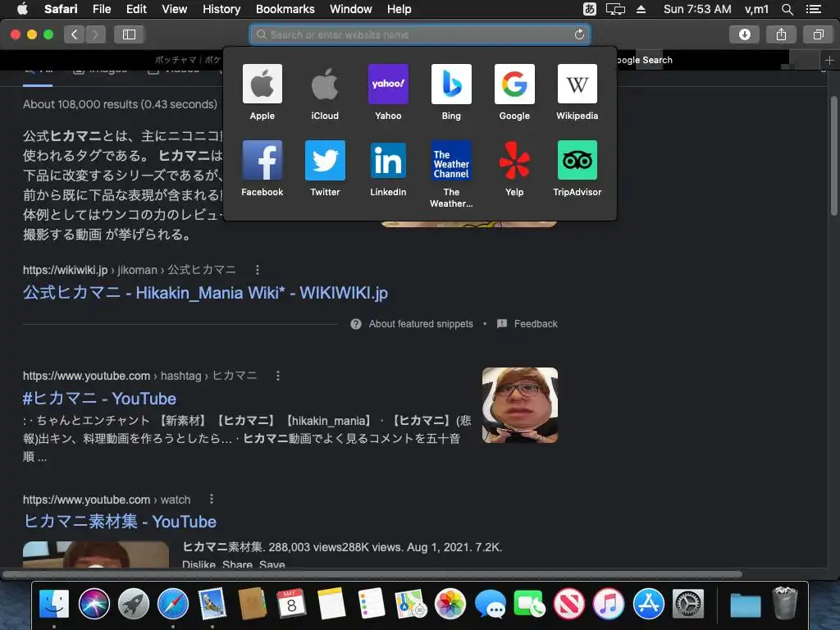Open the Yahoo favorite tile
The image size is (840, 630).
388,92
